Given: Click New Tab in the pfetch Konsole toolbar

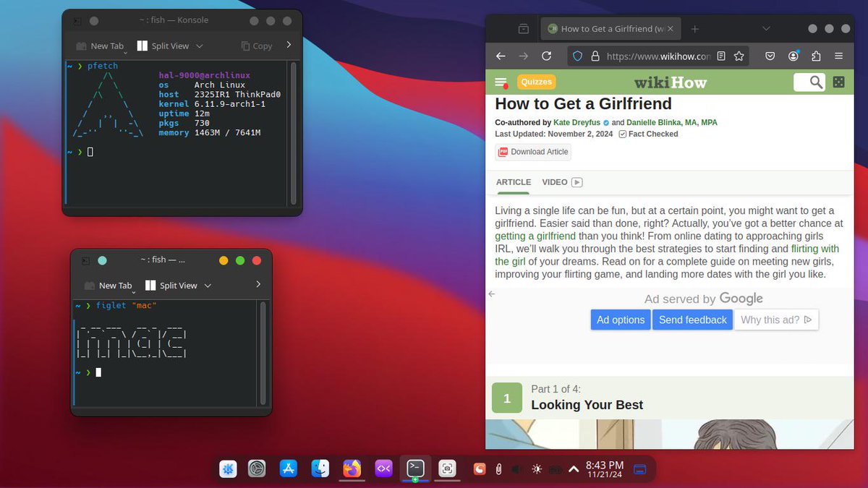Looking at the screenshot, I should (101, 46).
